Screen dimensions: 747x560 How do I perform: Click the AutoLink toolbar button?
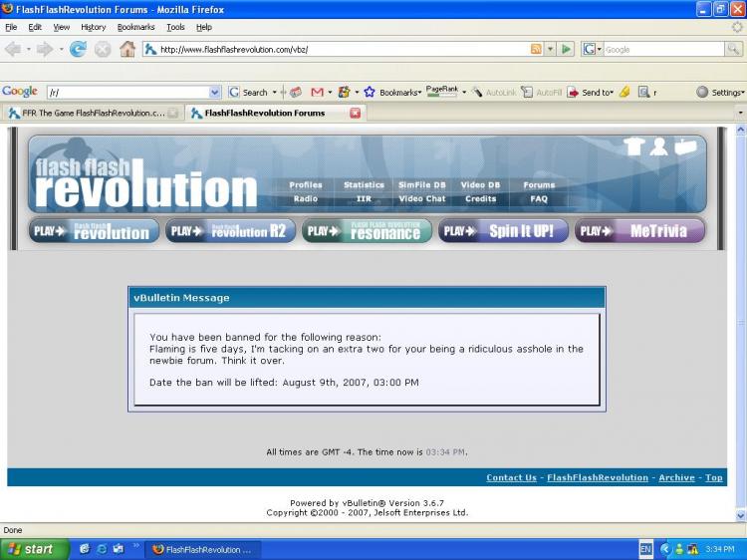click(x=494, y=92)
